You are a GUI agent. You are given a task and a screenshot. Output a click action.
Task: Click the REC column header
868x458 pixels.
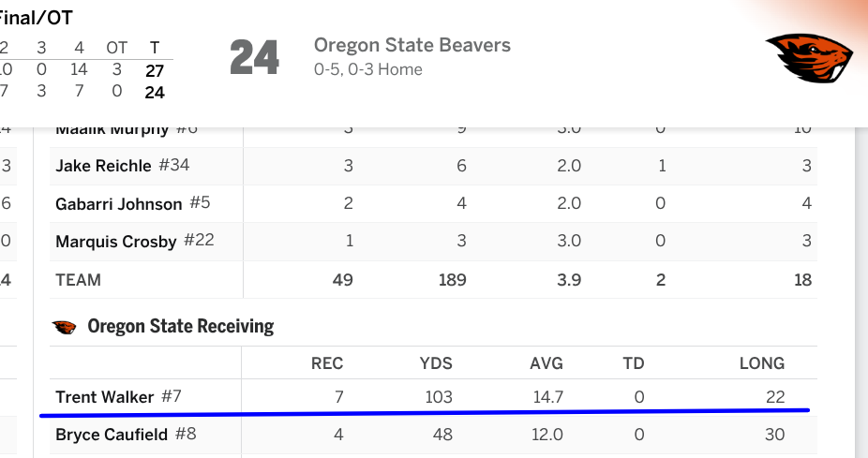pos(327,363)
